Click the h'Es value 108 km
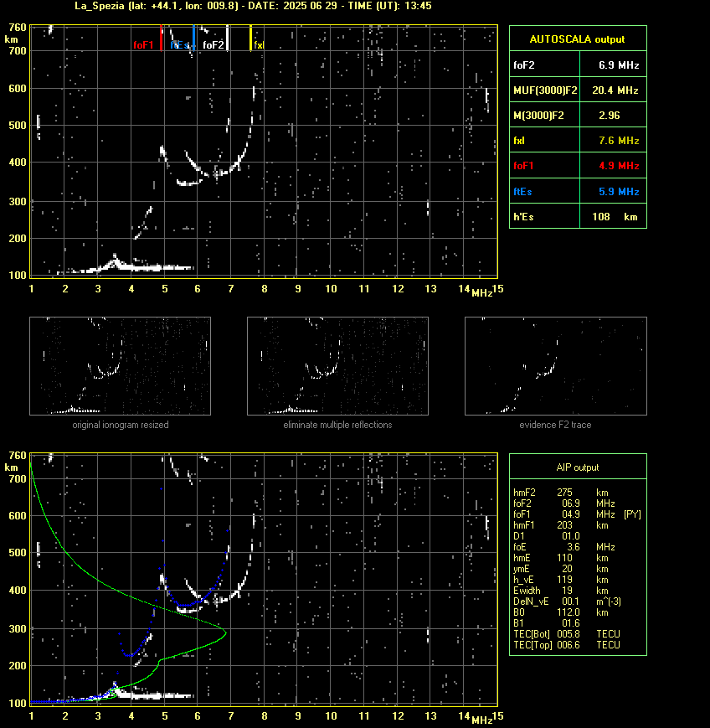Screen dimensions: 710x728 click(x=615, y=216)
